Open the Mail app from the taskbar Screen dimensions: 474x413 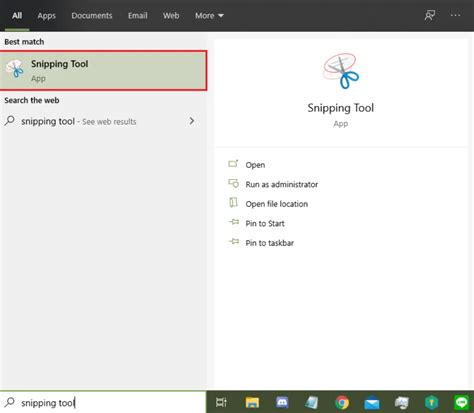pyautogui.click(x=372, y=403)
